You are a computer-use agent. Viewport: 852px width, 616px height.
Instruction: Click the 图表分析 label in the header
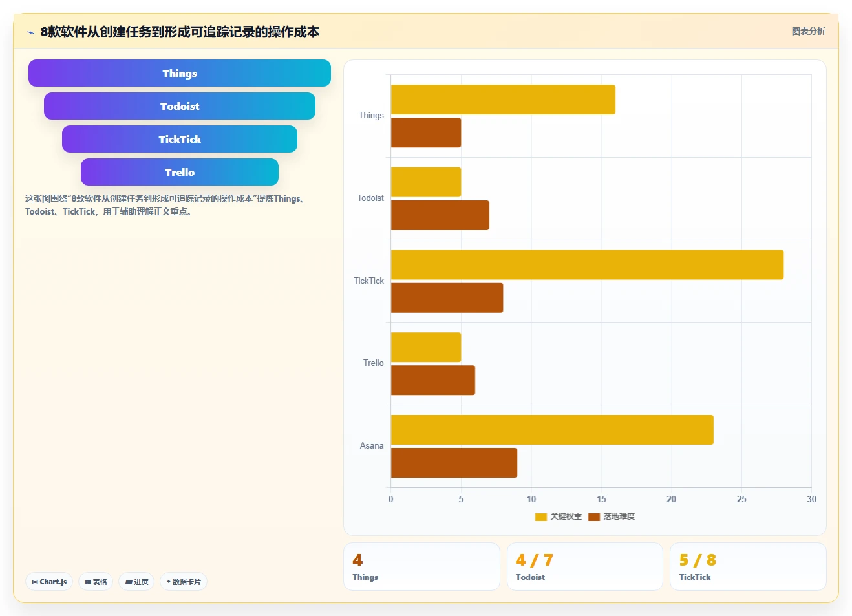coord(808,31)
